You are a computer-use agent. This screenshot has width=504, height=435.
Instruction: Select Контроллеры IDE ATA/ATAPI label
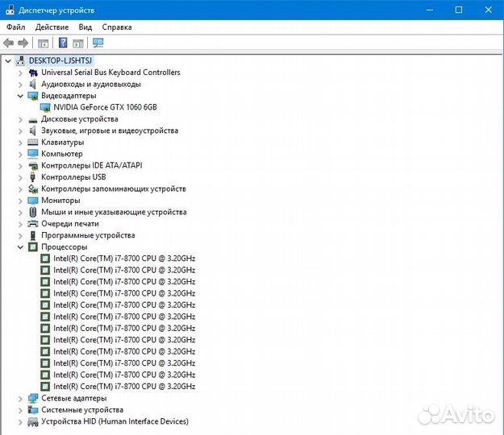coord(92,165)
